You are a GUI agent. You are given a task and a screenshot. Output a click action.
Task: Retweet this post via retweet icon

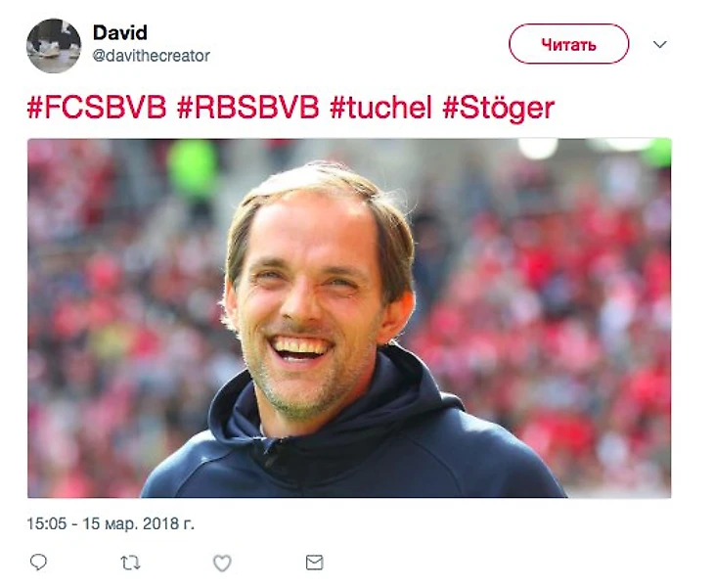click(x=130, y=563)
